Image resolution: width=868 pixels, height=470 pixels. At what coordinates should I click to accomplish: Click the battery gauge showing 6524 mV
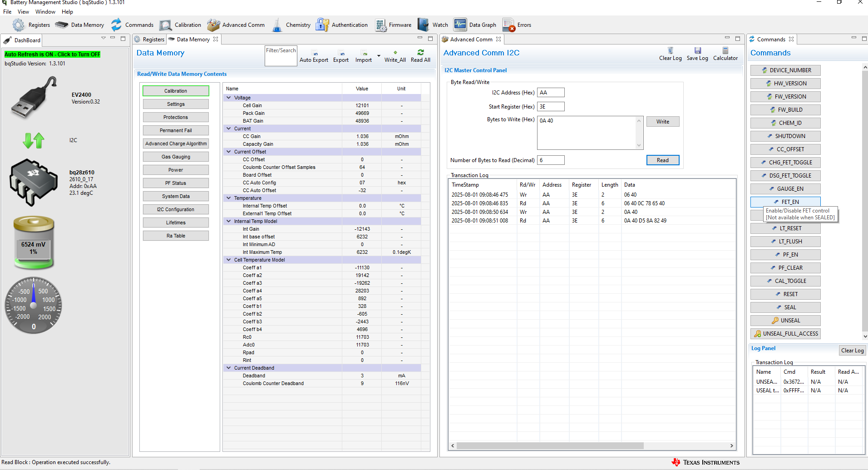[x=34, y=243]
